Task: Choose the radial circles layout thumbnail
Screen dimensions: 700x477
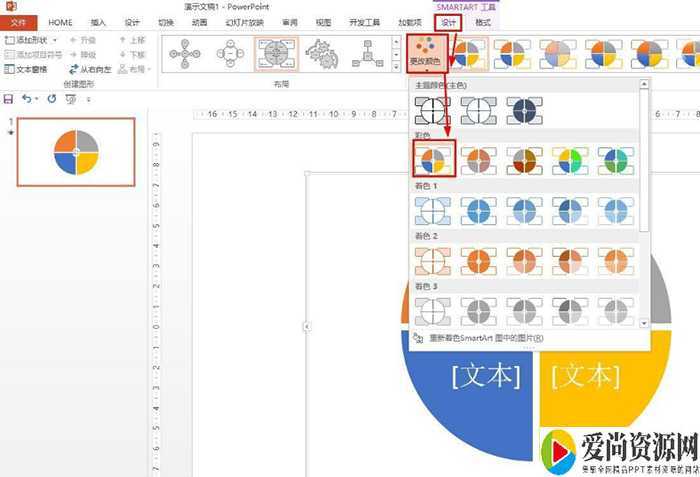Action: 184,54
